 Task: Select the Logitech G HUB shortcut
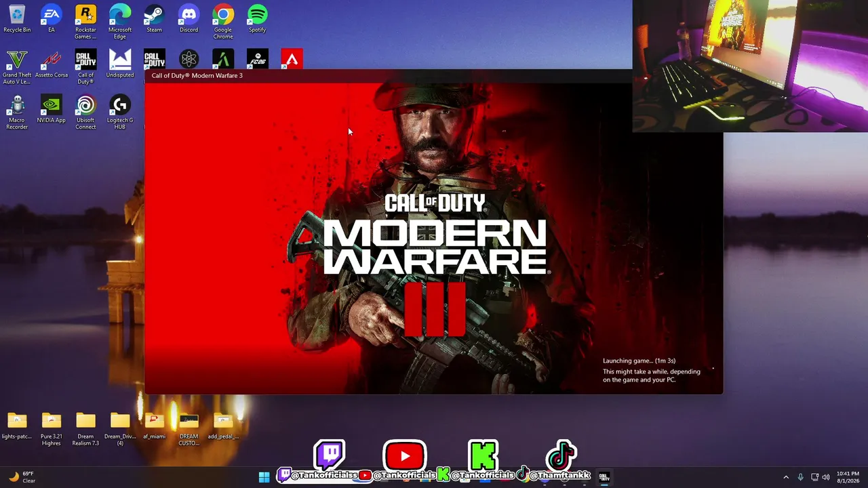coord(120,112)
